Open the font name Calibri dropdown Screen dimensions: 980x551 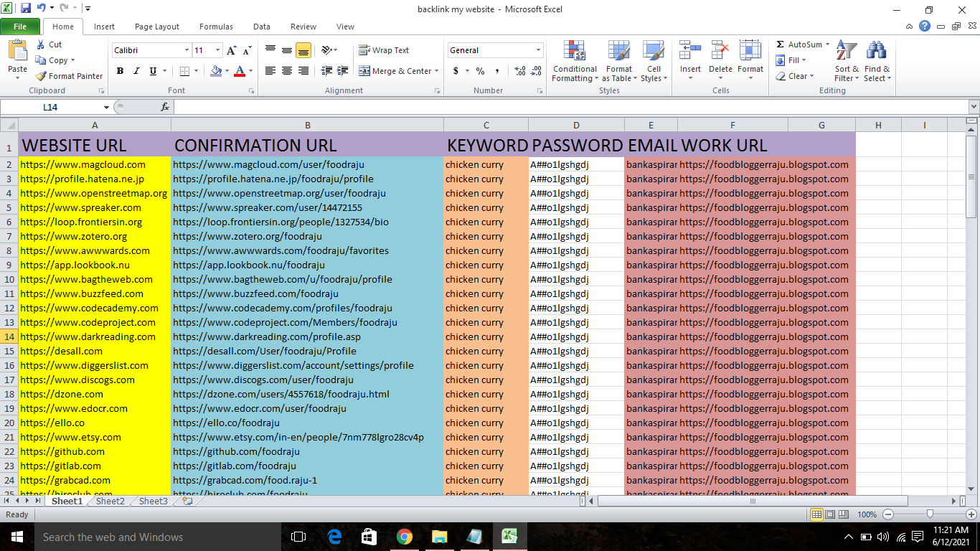click(187, 50)
